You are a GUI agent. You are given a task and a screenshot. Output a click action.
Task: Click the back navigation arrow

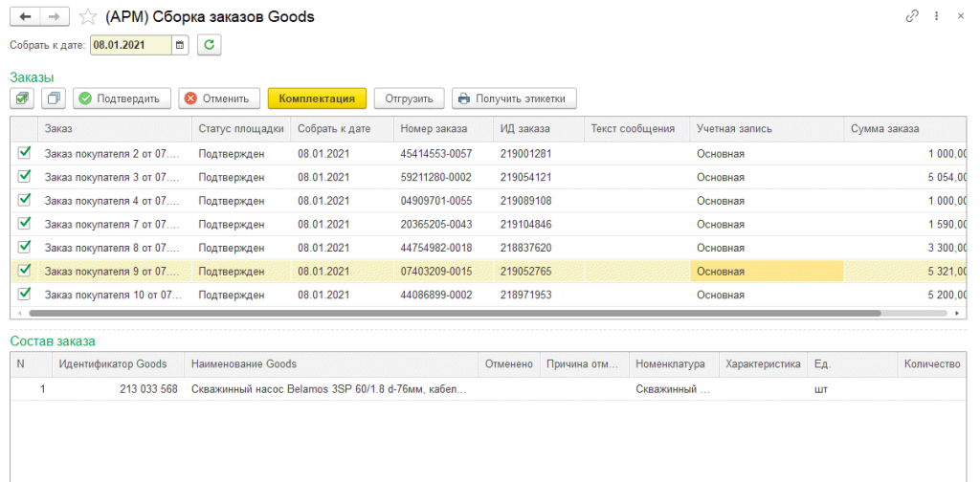coord(25,17)
